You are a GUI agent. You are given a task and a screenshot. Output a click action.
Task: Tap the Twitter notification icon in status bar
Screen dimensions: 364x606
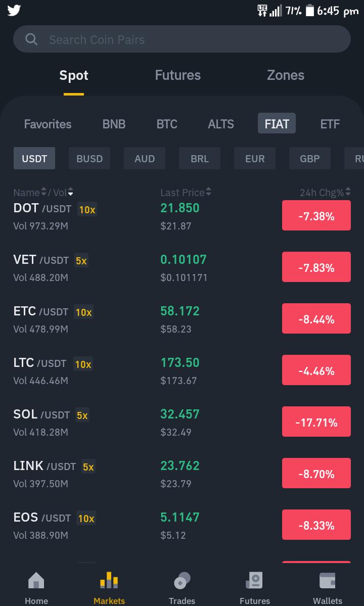click(x=14, y=11)
